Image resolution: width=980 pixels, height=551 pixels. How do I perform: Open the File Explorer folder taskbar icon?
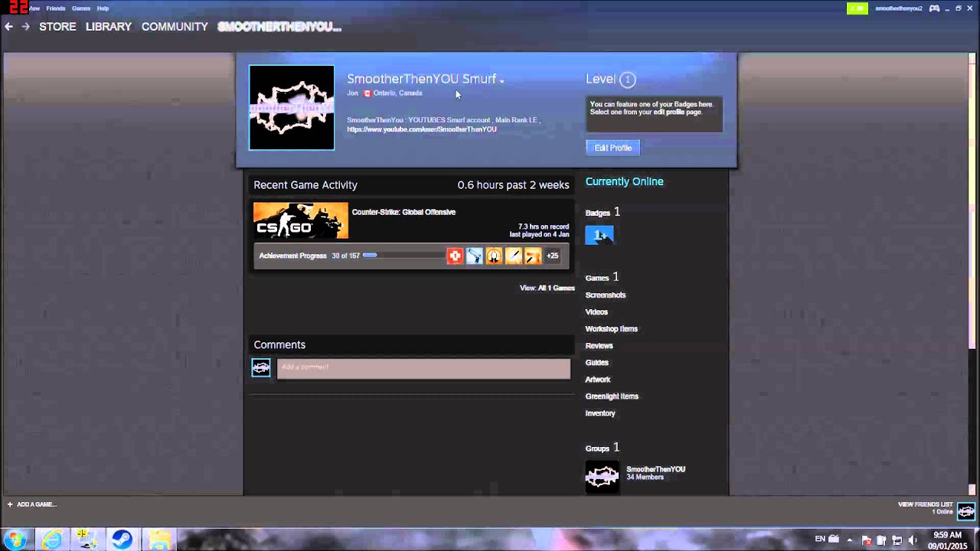coord(159,540)
